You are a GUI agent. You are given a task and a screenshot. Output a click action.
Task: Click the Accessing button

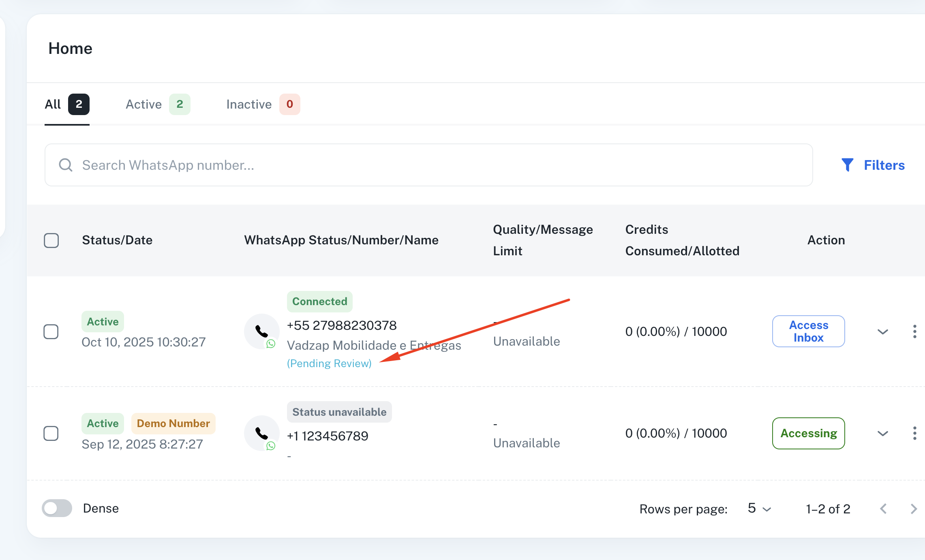[808, 433]
